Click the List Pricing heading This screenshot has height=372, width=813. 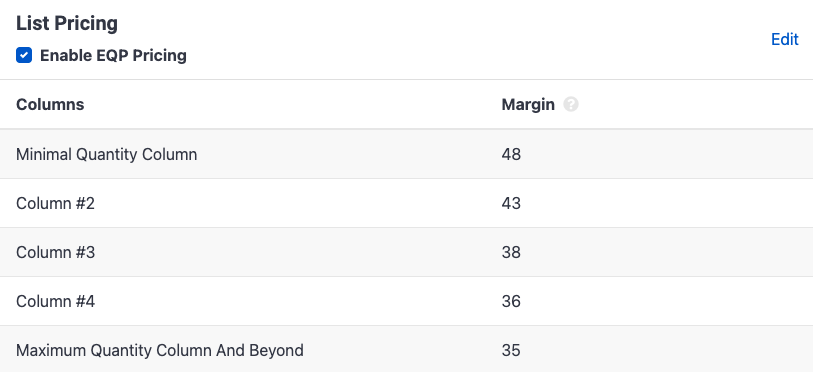tap(67, 23)
